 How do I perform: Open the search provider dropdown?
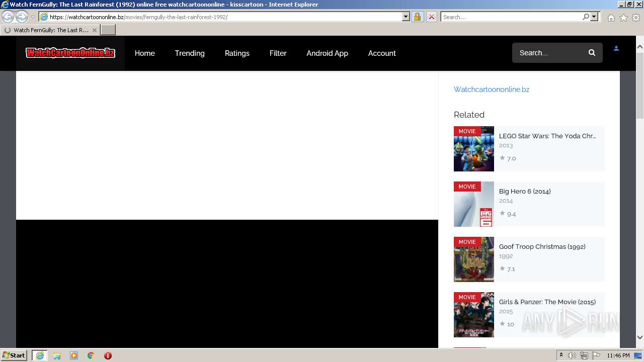(x=594, y=17)
